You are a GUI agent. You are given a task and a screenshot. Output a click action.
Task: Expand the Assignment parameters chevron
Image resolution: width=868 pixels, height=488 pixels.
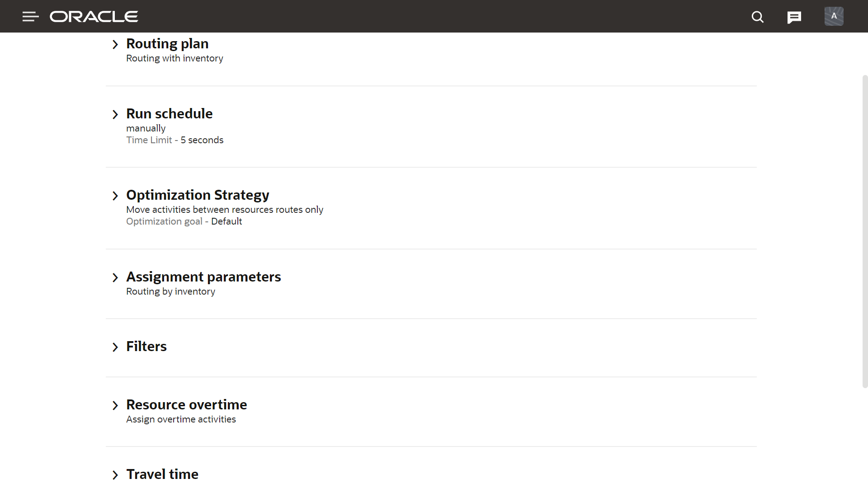115,277
